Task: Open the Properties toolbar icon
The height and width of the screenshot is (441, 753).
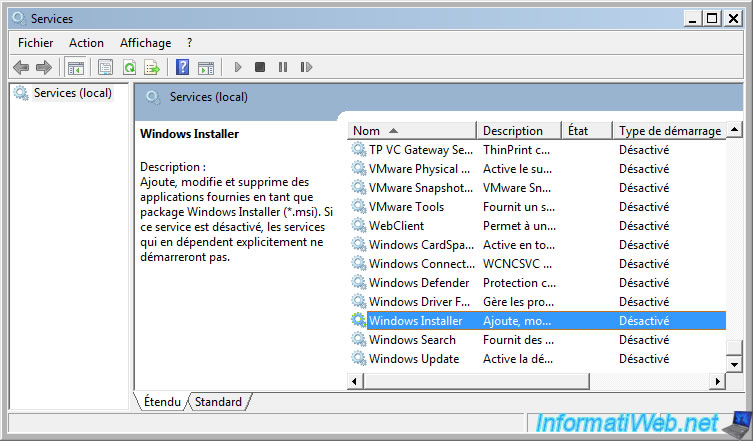Action: coord(105,67)
